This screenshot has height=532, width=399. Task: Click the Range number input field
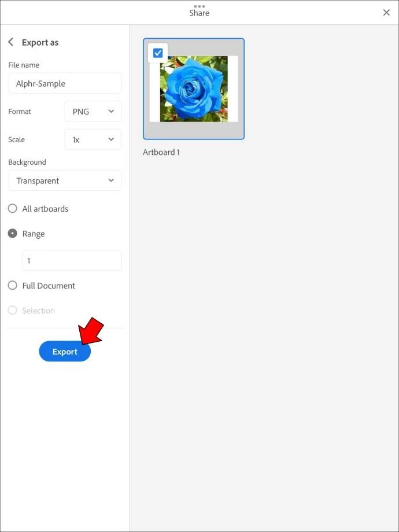pos(72,260)
